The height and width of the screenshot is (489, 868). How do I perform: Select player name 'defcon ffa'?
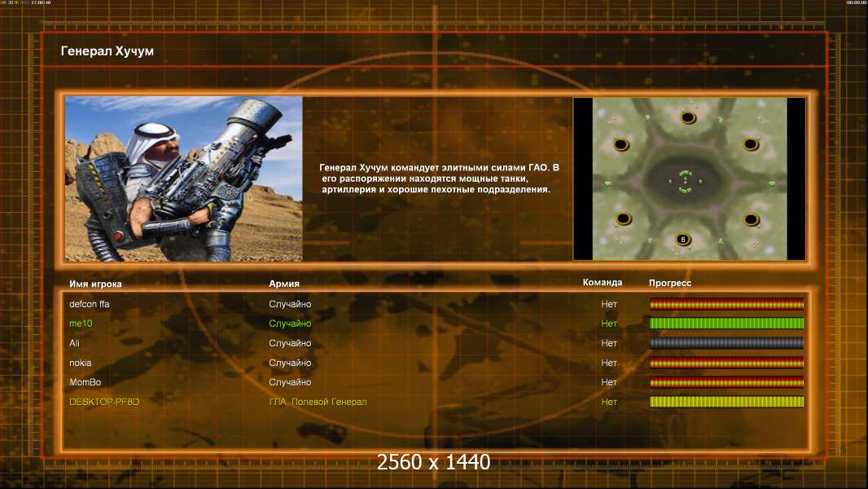(x=89, y=304)
